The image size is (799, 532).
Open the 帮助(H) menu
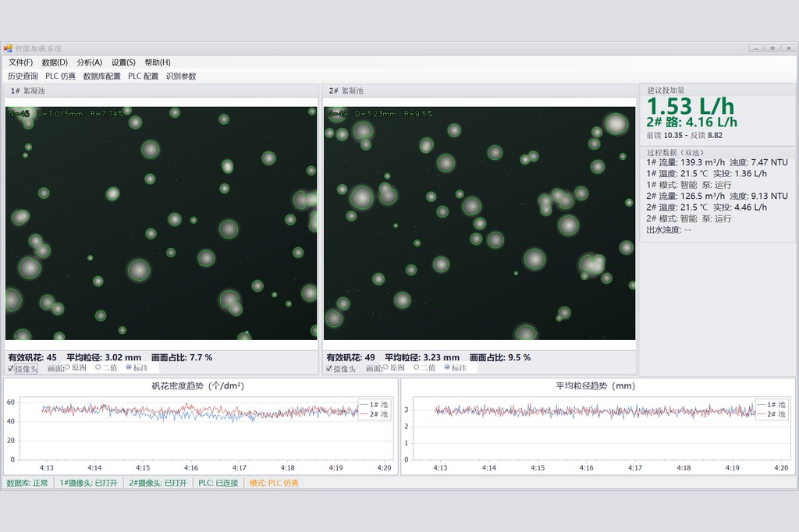coord(158,62)
